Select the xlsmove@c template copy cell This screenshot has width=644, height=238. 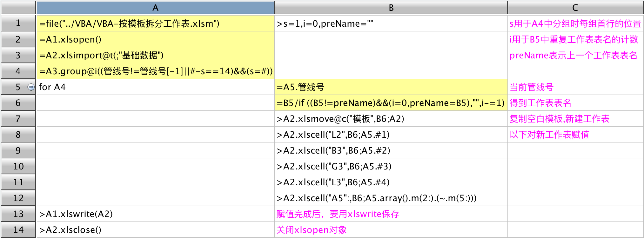[x=391, y=119]
